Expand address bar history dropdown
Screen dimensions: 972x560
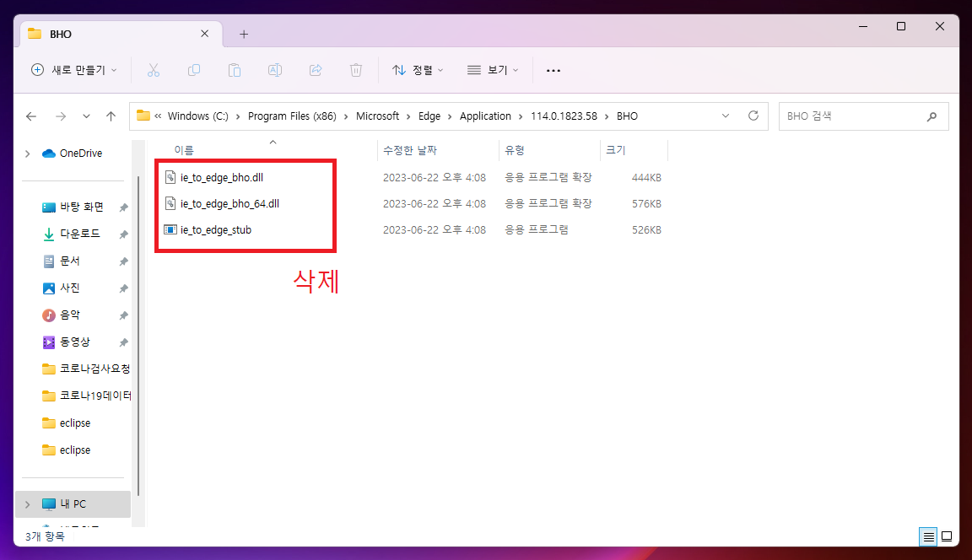tap(726, 116)
